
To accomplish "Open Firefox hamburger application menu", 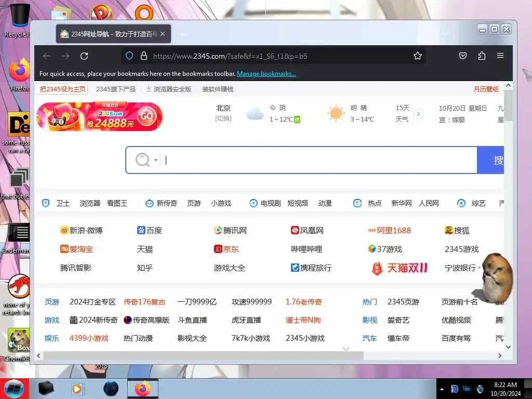I will tap(500, 56).
